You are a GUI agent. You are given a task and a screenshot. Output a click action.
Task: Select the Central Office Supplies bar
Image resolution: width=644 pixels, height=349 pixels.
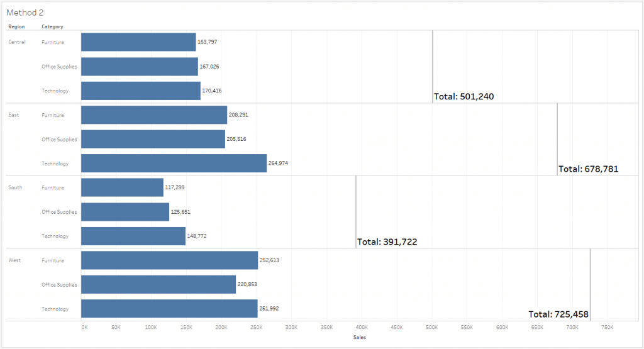tap(140, 67)
